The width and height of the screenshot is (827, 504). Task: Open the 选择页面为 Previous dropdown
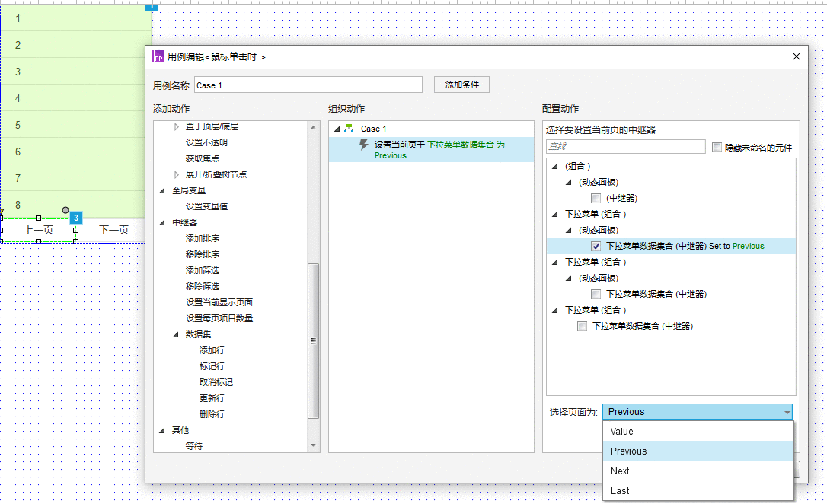tap(698, 412)
